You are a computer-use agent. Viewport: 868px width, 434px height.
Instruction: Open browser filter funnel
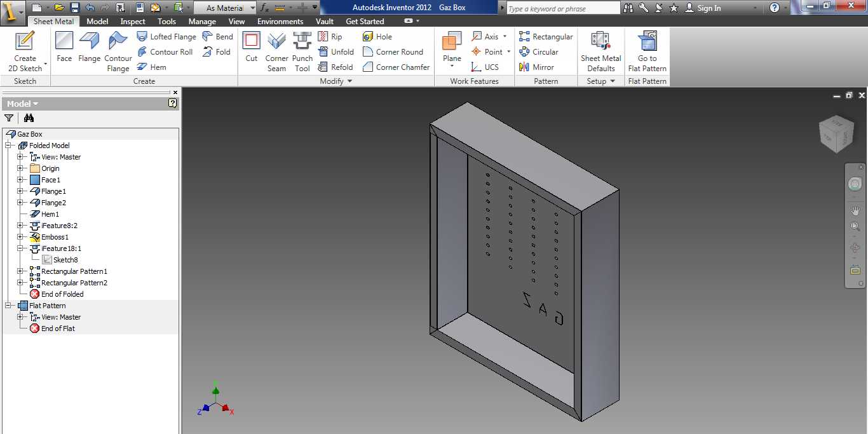[9, 118]
